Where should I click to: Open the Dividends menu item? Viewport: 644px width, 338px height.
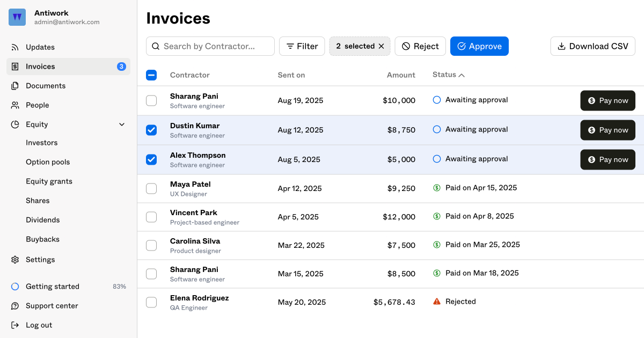[43, 220]
